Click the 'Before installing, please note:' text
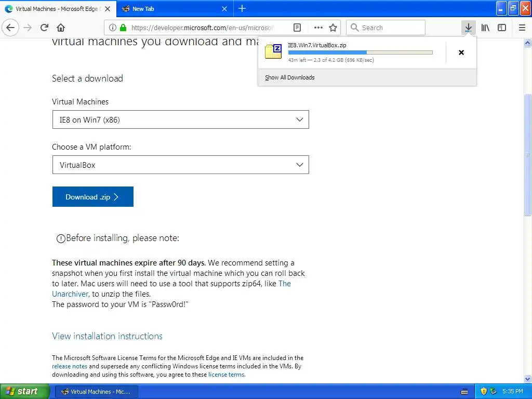 (123, 238)
